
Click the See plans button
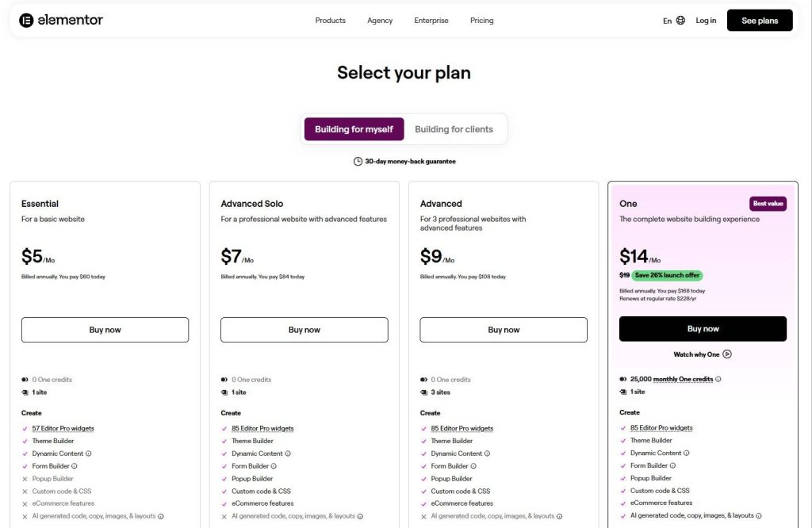(x=759, y=20)
